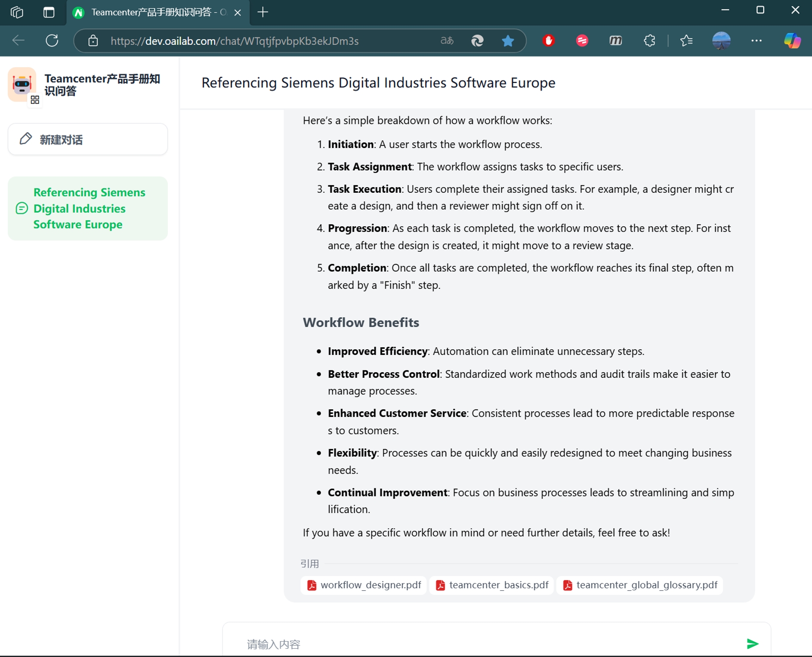Minimize the browser window

point(725,10)
